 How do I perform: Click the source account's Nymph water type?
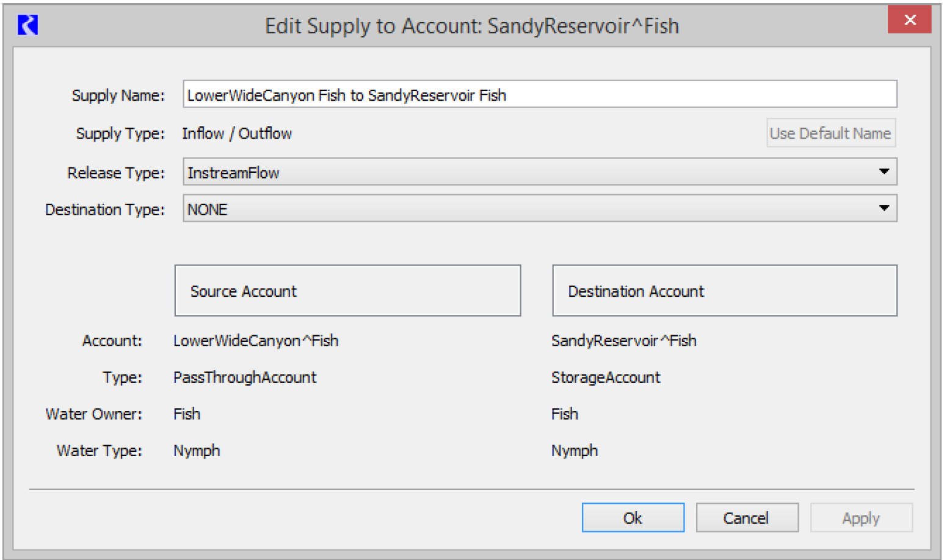pyautogui.click(x=197, y=451)
